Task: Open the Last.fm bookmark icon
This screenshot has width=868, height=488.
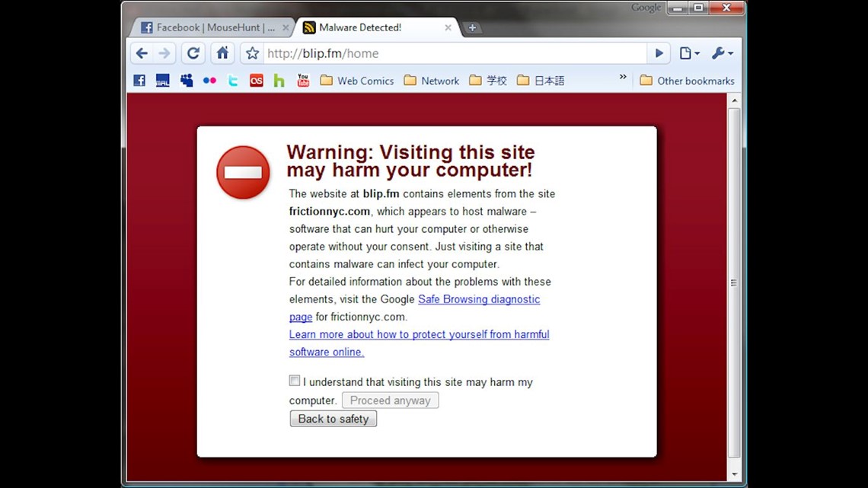Action: coord(257,81)
